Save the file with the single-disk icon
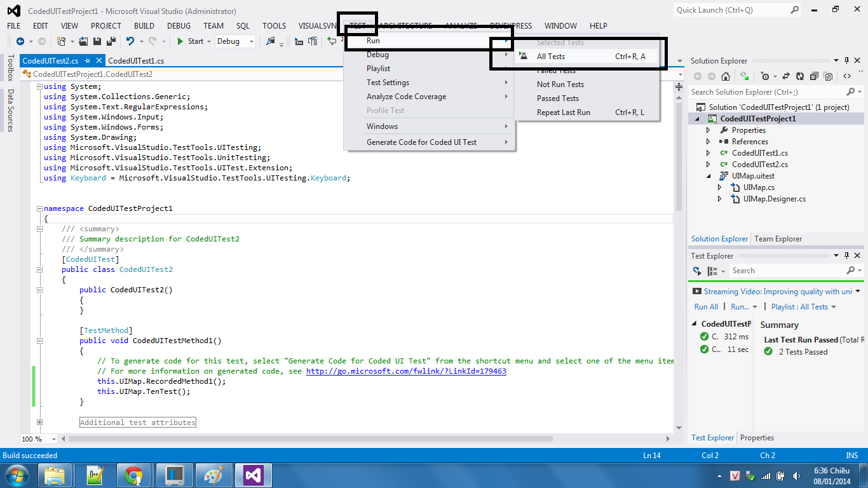868x488 pixels. pyautogui.click(x=98, y=41)
